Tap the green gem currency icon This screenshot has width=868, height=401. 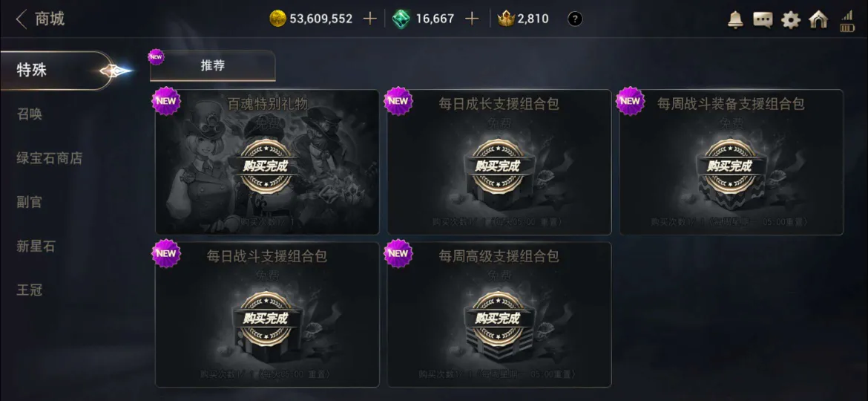[401, 19]
